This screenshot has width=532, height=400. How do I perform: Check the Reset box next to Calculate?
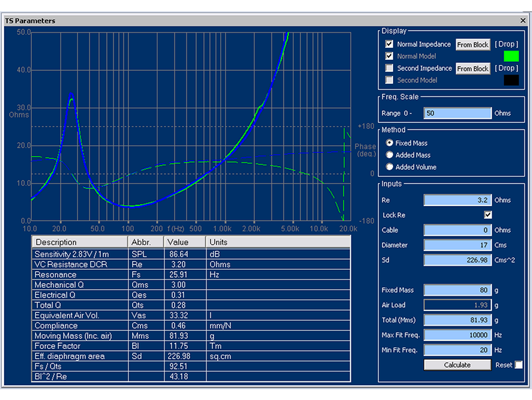point(519,365)
